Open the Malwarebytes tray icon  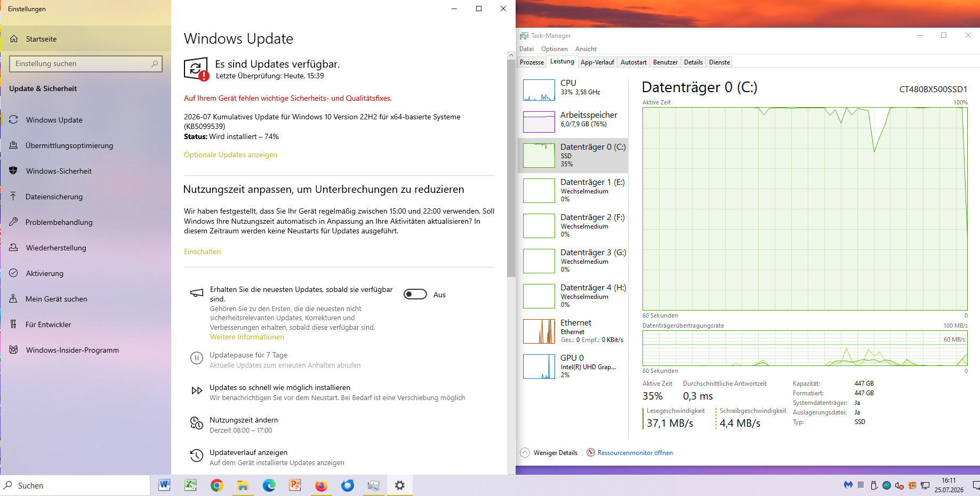848,485
